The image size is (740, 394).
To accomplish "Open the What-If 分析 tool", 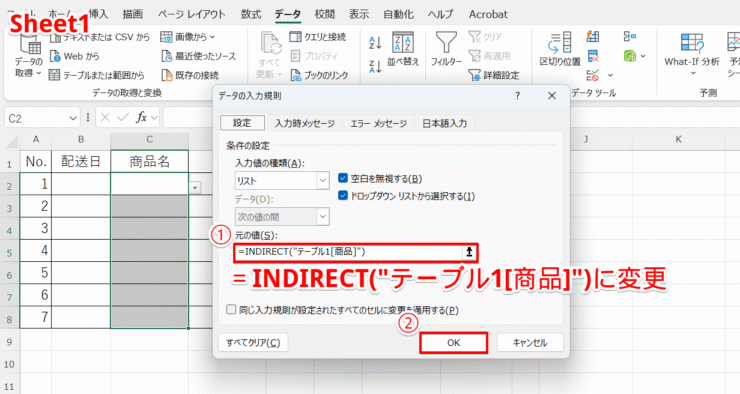I will [692, 54].
